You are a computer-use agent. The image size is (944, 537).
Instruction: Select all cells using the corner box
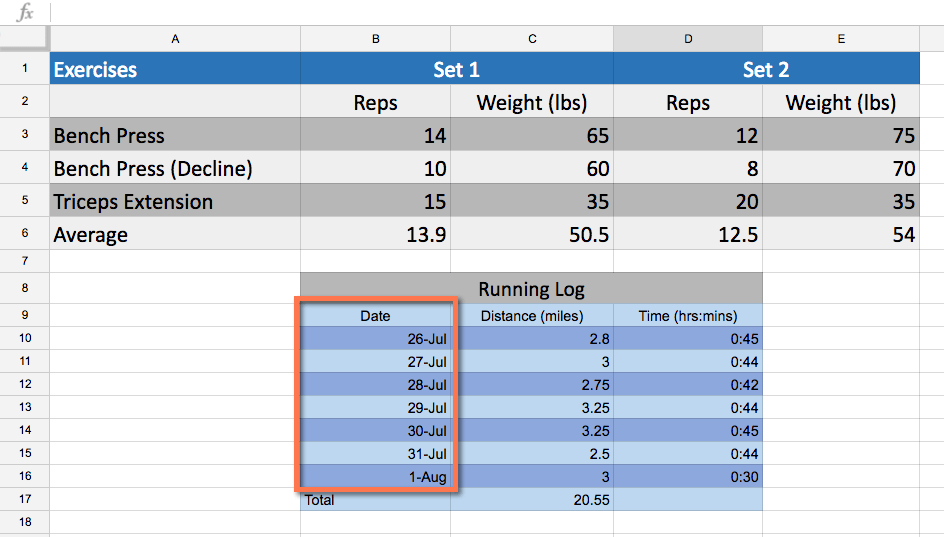click(24, 39)
